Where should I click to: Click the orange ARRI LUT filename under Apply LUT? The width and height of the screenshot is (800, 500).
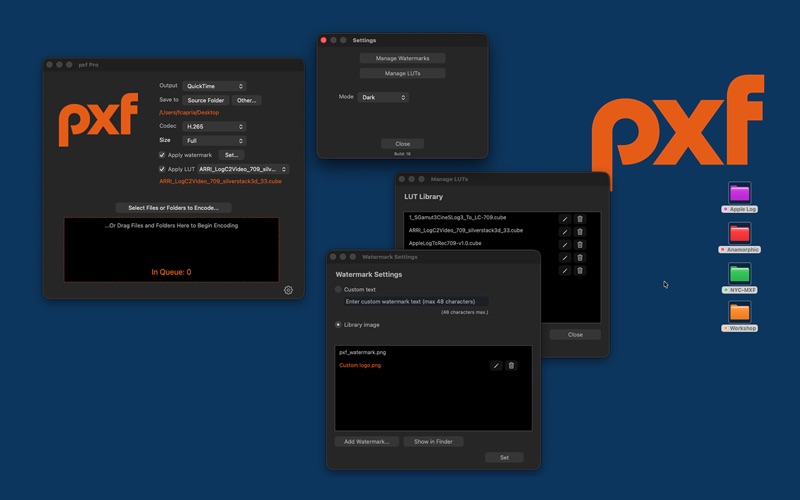[220, 181]
